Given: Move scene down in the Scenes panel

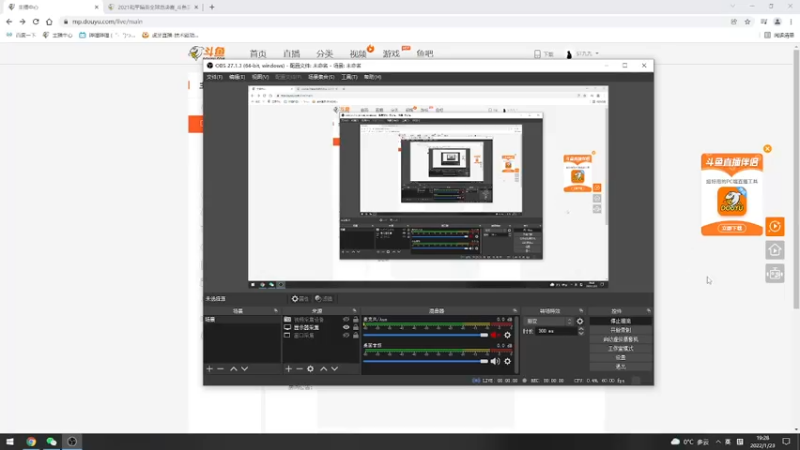Looking at the screenshot, I should [x=244, y=368].
